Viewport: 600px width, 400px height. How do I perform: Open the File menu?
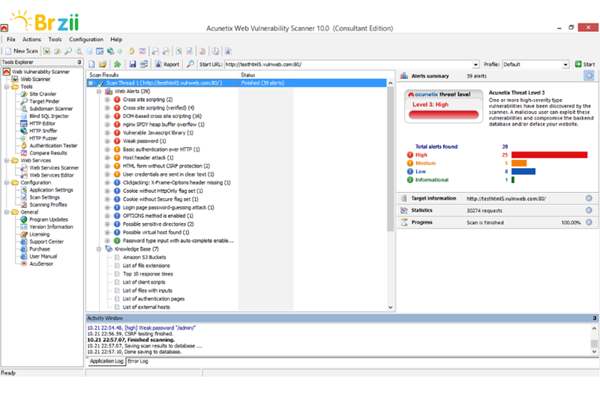pyautogui.click(x=11, y=39)
